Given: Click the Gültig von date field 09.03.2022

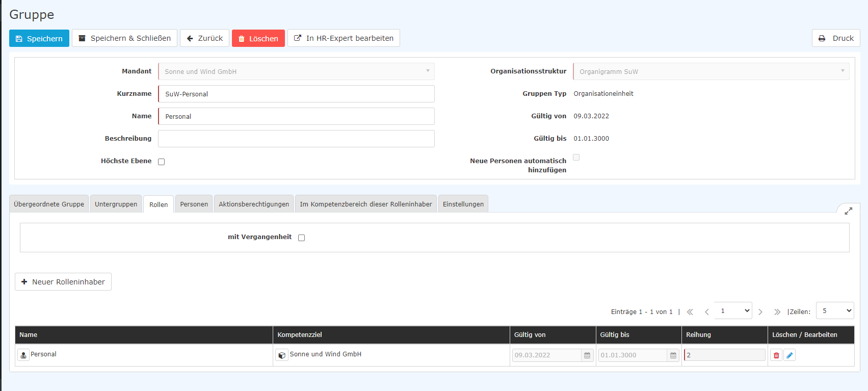Looking at the screenshot, I should coord(547,355).
